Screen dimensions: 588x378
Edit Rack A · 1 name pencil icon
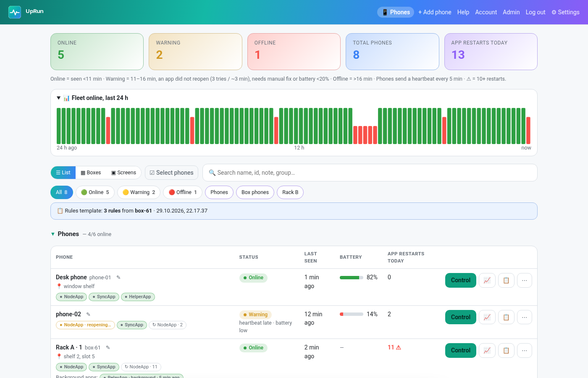(x=108, y=347)
